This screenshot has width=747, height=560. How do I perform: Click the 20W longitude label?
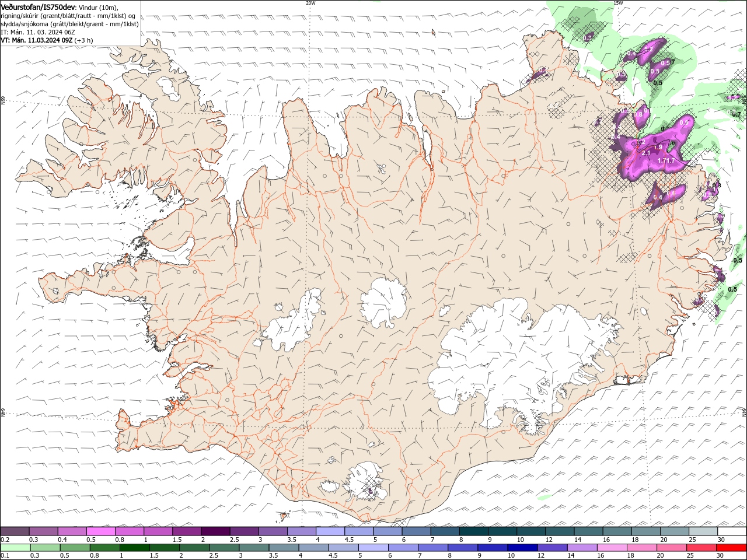[310, 2]
